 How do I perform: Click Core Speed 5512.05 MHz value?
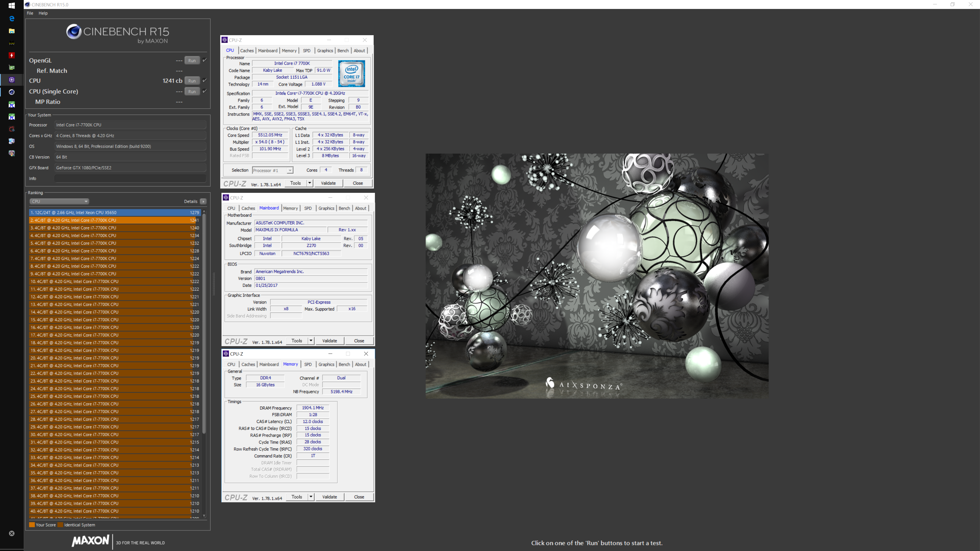pyautogui.click(x=270, y=135)
